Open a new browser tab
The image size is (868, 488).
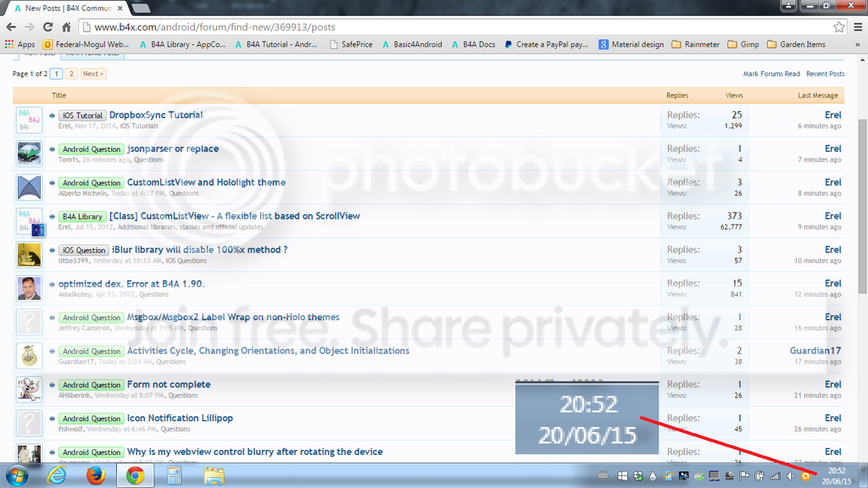(x=141, y=8)
